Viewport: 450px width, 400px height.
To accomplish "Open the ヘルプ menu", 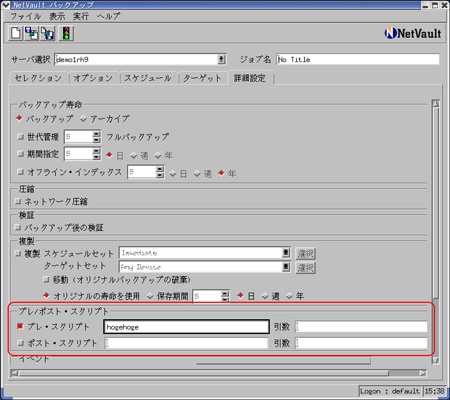I will pyautogui.click(x=108, y=16).
